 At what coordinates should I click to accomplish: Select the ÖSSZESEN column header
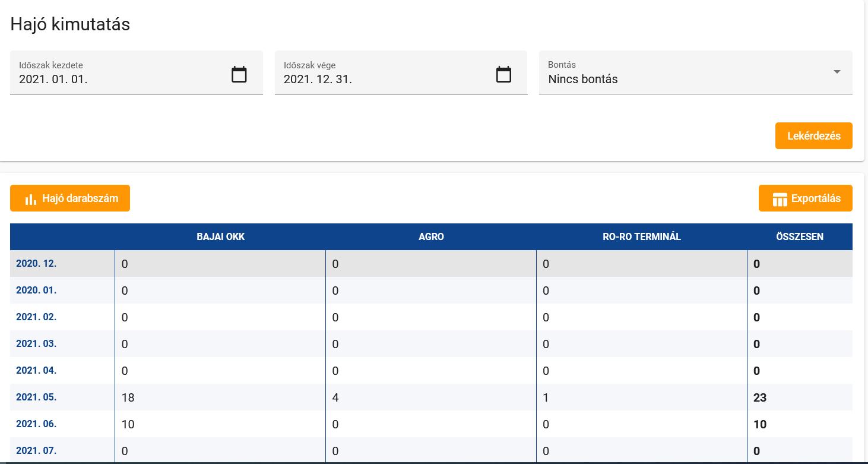799,236
